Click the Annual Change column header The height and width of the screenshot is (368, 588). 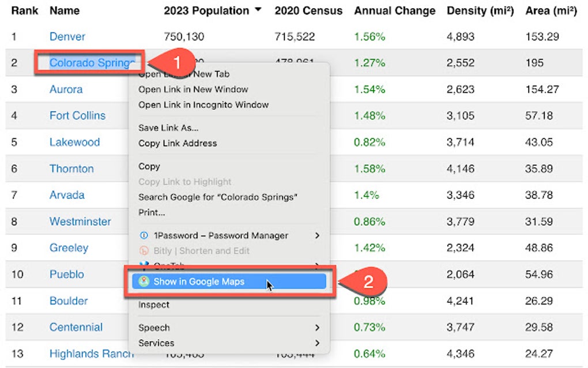tap(394, 10)
